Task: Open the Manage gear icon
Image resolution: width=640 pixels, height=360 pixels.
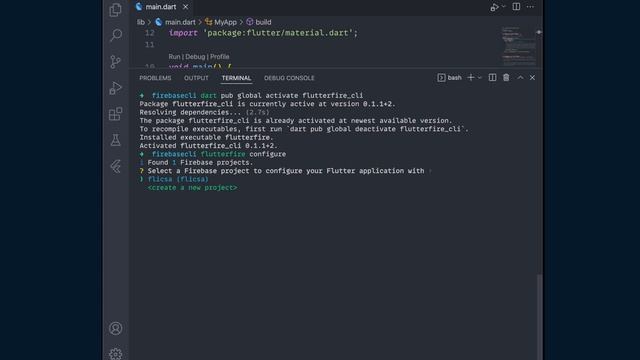Action: pos(116,353)
